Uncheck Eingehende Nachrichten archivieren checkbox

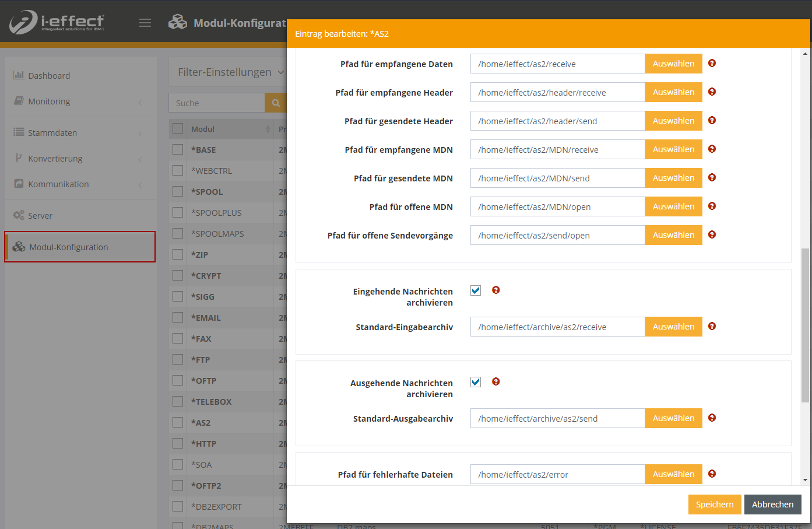pos(476,290)
